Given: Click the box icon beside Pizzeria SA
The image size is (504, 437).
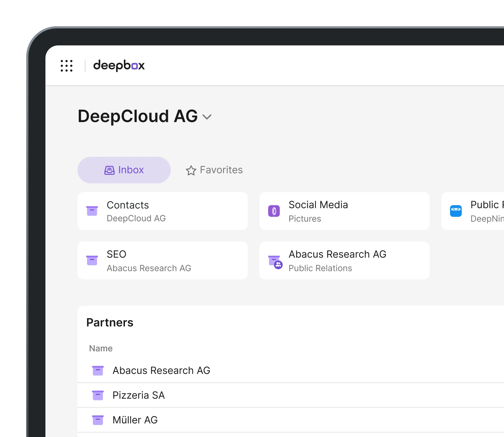Looking at the screenshot, I should (98, 395).
